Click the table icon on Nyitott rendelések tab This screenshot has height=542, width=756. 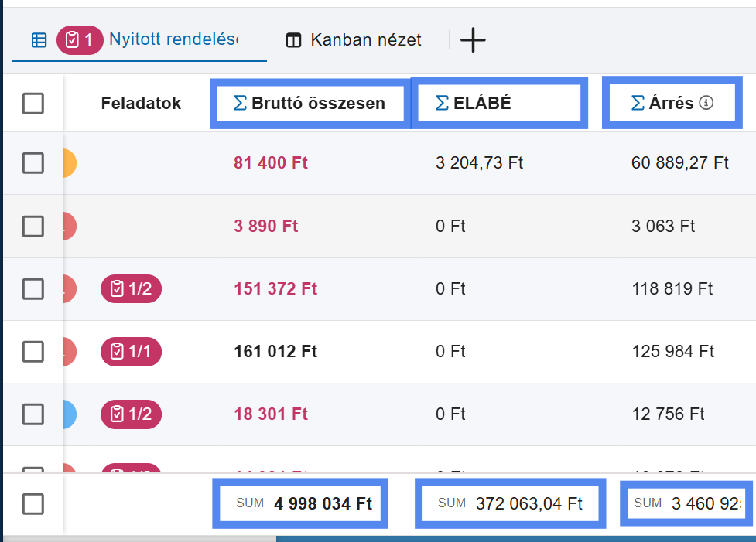click(39, 40)
